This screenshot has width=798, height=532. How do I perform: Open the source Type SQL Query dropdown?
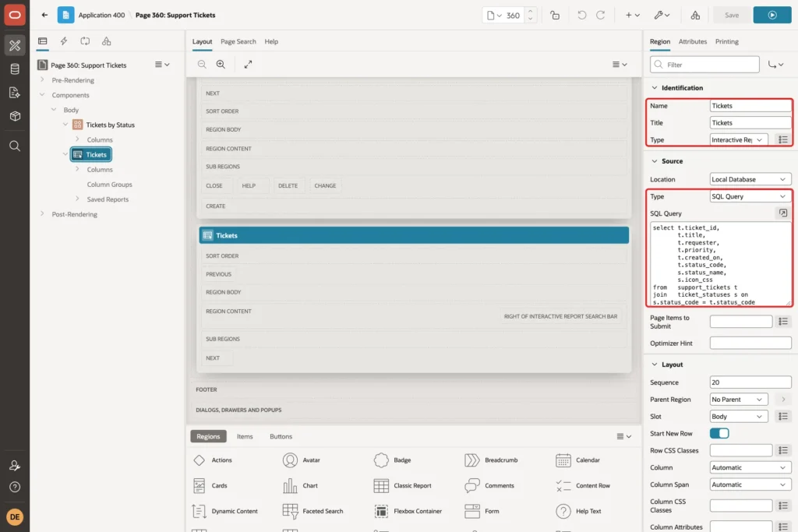click(750, 197)
